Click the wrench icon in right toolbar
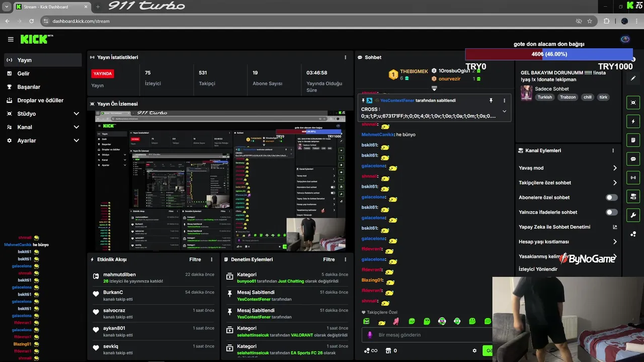This screenshot has width=644, height=362. tap(633, 215)
